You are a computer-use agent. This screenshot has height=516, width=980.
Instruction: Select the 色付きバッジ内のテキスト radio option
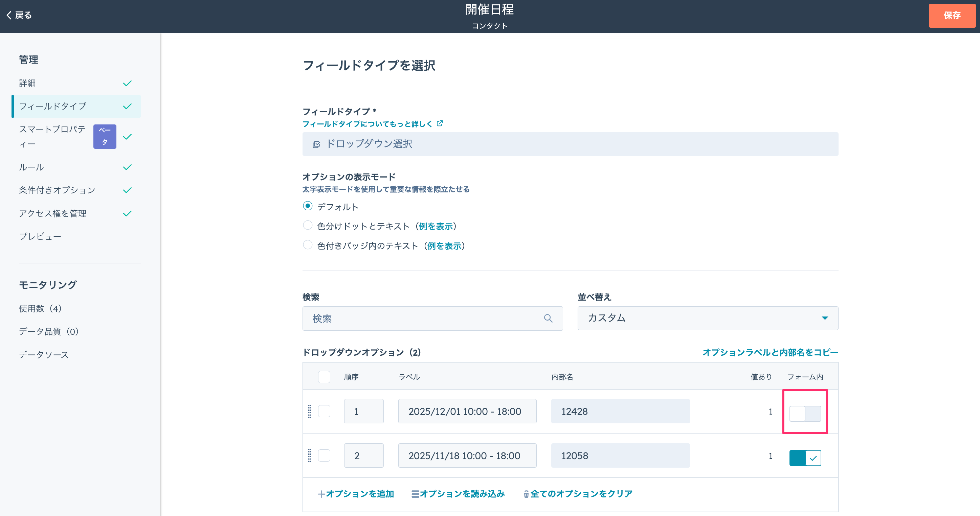(x=307, y=245)
